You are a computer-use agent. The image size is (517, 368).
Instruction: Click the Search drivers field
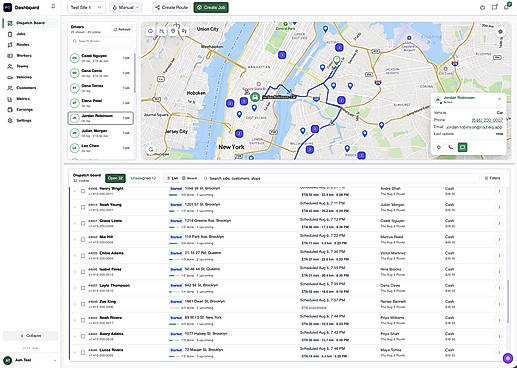point(101,41)
